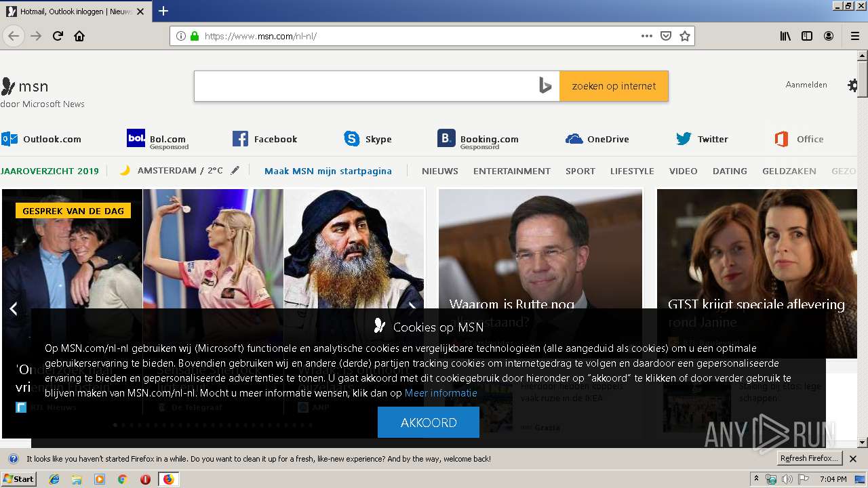This screenshot has width=868, height=488.
Task: Toggle sidebar view icon
Action: tap(807, 36)
